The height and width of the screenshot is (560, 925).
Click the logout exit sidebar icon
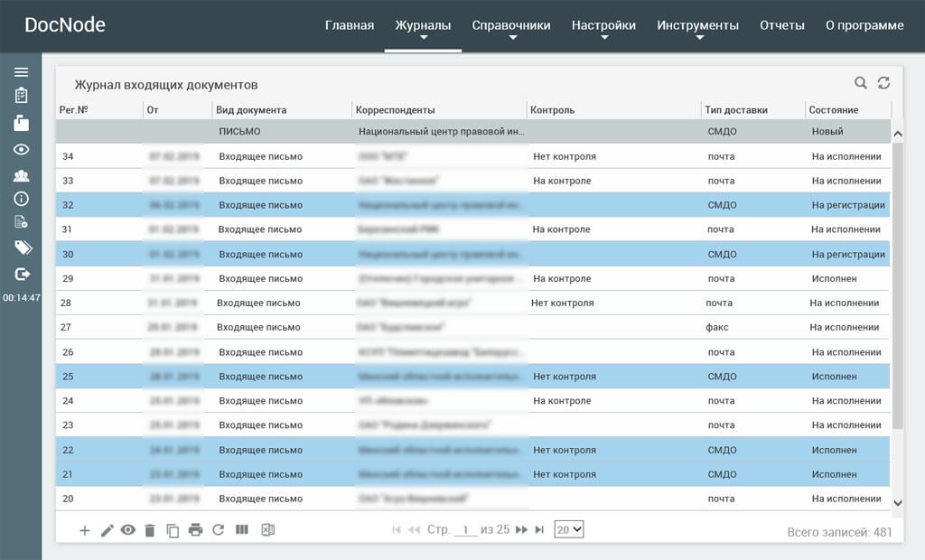[22, 274]
